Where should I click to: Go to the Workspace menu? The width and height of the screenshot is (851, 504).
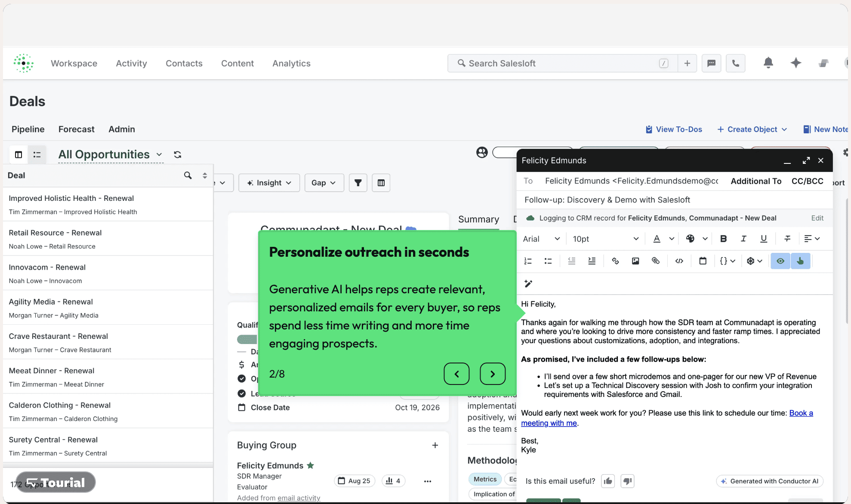pyautogui.click(x=74, y=63)
